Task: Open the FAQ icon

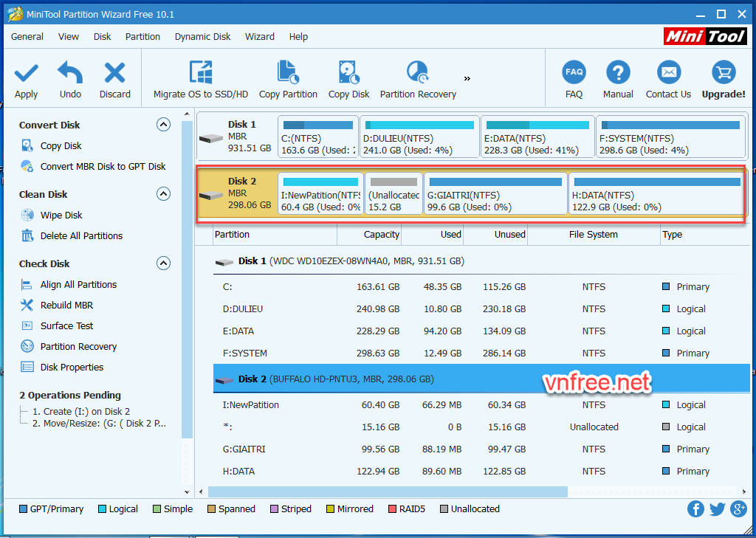Action: (x=574, y=74)
